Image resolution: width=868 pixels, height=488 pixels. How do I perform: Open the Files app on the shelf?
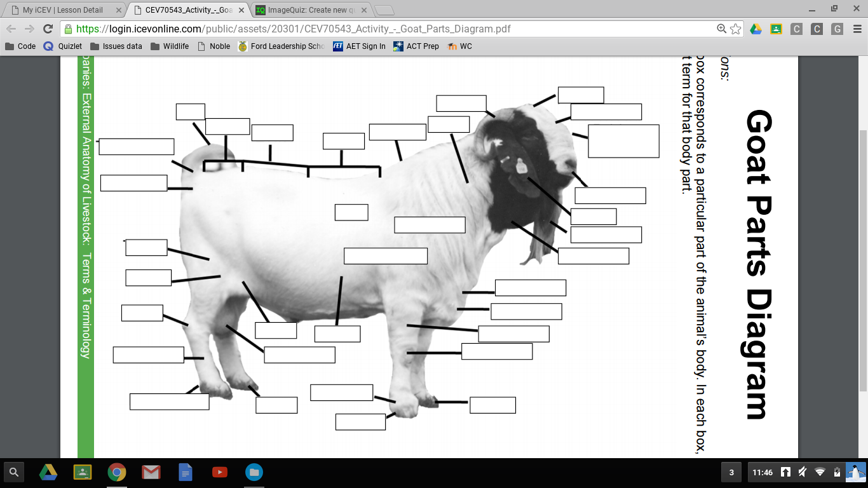[x=254, y=472]
